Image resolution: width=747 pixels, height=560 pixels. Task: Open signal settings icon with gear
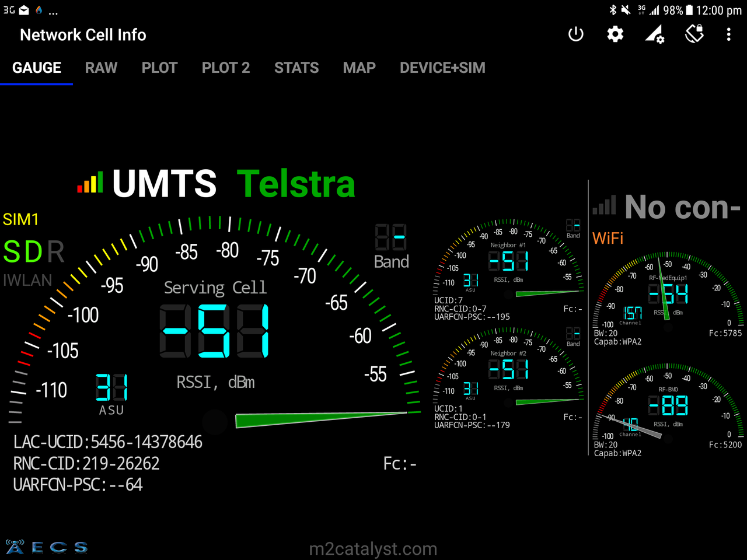tap(655, 34)
